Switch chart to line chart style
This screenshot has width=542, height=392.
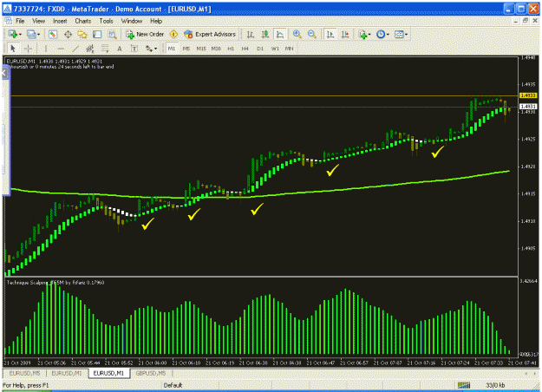(279, 34)
